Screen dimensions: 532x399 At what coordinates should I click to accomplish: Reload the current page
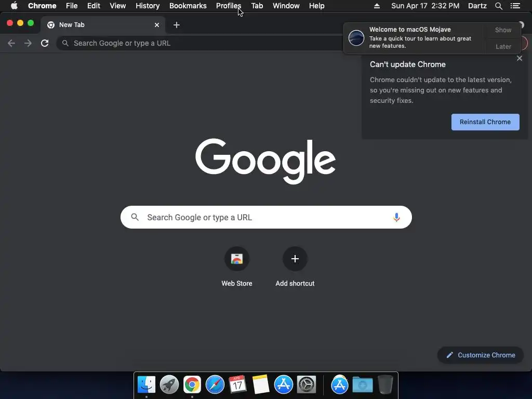tap(45, 43)
